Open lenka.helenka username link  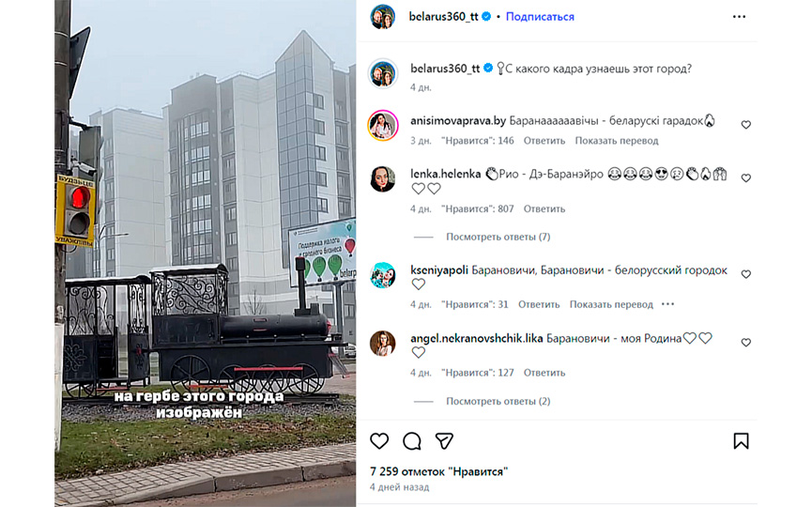[445, 174]
